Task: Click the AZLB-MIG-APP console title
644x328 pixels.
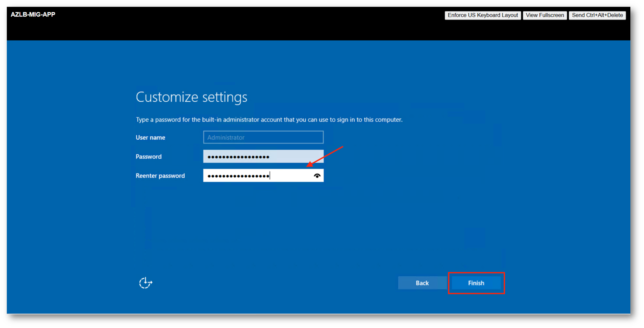Action: coord(33,15)
